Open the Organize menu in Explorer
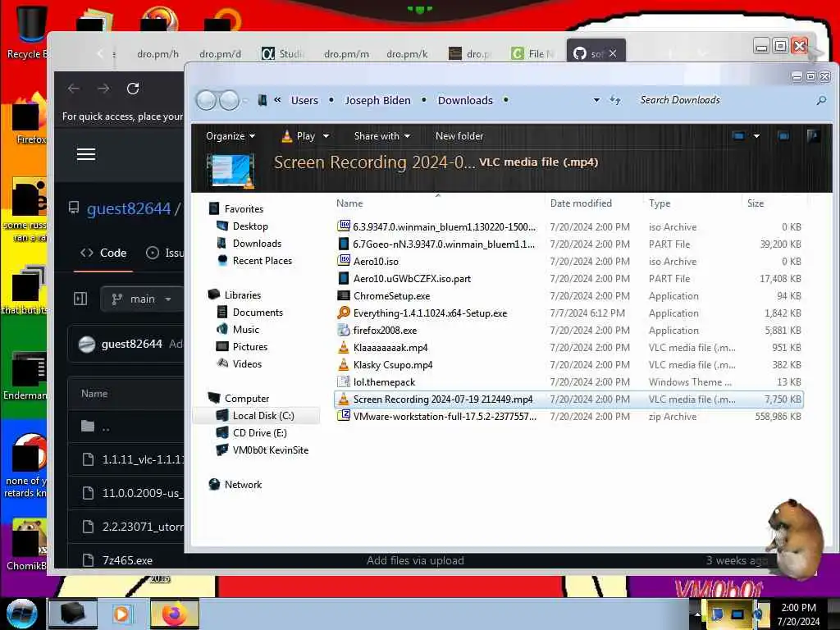840x630 pixels. [x=231, y=136]
